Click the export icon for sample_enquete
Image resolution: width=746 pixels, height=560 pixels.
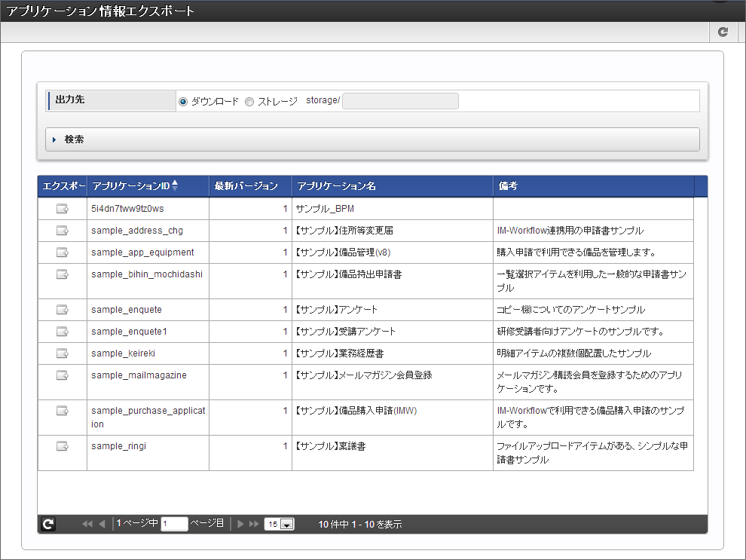(x=63, y=309)
